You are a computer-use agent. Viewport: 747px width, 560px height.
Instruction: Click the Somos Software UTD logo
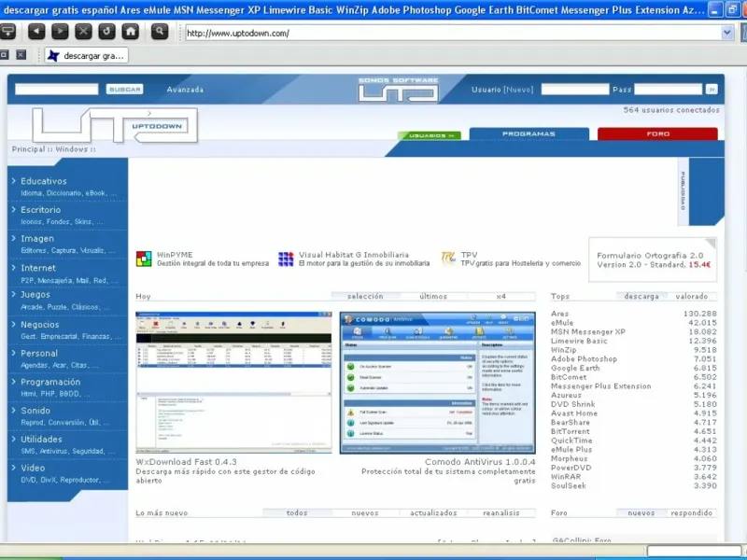(x=399, y=90)
